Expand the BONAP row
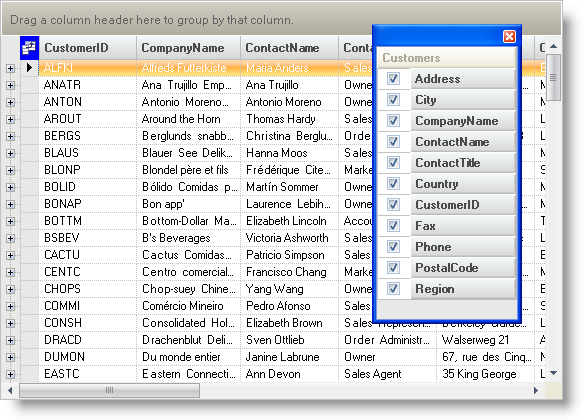Image resolution: width=583 pixels, height=420 pixels. point(10,204)
